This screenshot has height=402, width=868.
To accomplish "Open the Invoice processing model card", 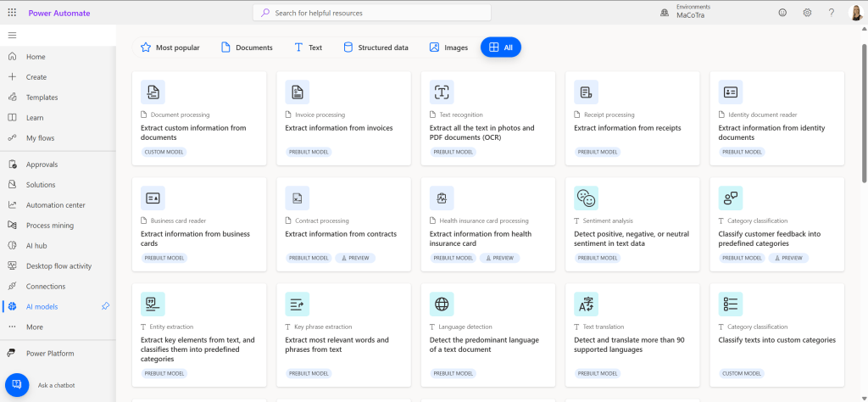I will [x=343, y=119].
